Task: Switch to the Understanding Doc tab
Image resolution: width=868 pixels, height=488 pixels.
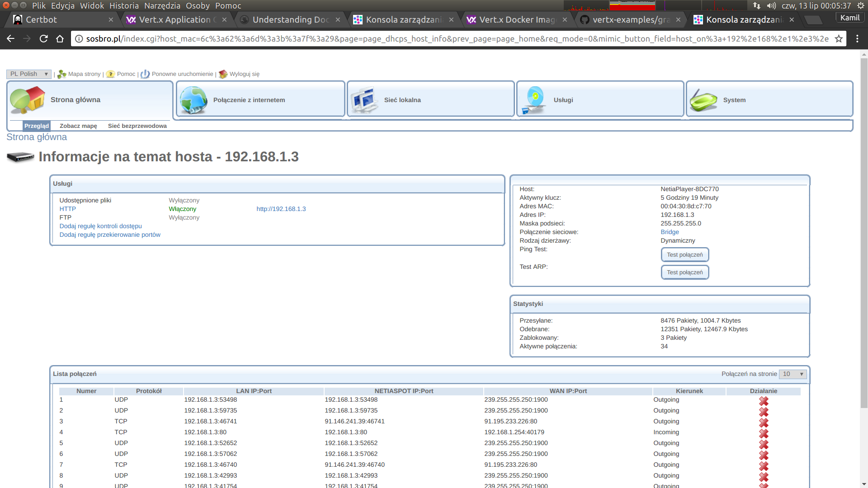Action: coord(289,20)
